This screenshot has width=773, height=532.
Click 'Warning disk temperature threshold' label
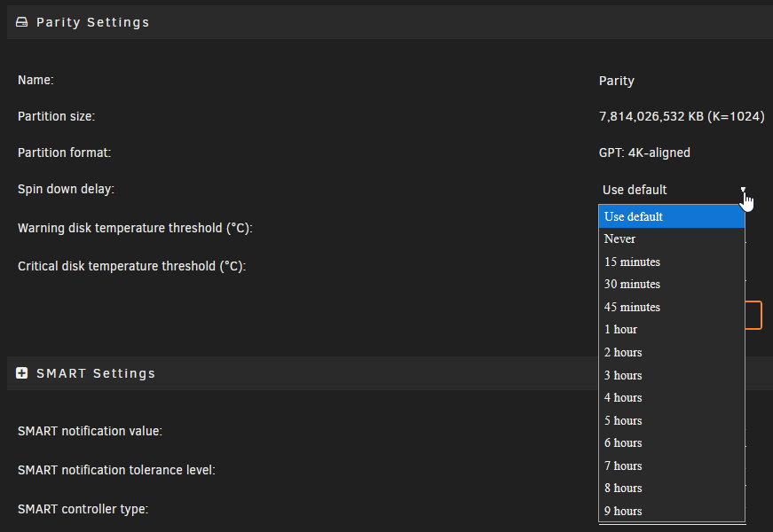tap(135, 228)
